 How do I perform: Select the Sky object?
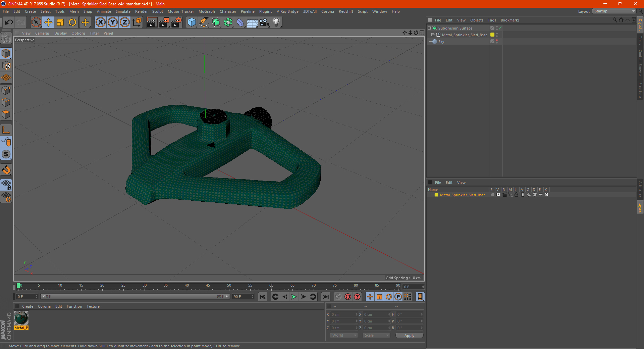pos(441,42)
